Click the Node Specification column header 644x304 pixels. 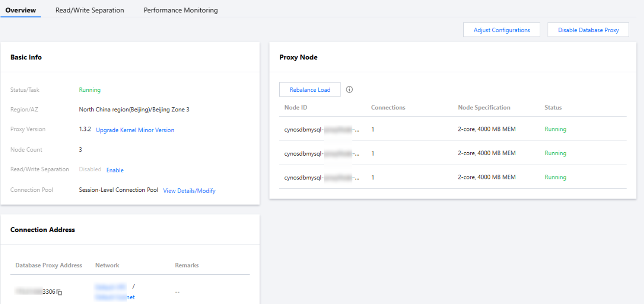[484, 108]
